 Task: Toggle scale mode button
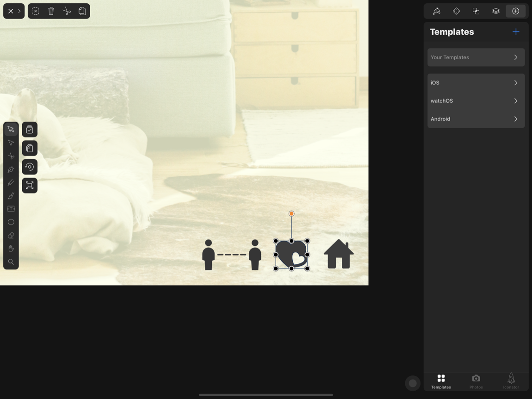point(30,186)
